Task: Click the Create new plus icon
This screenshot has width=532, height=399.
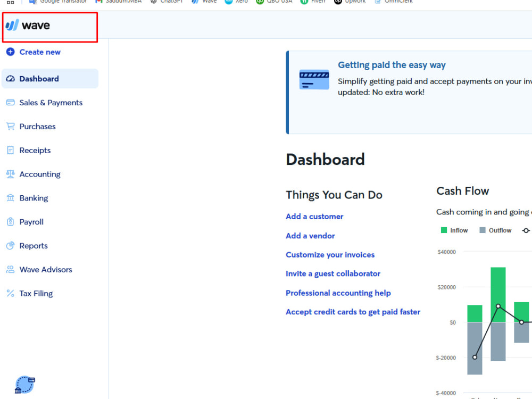Action: [x=11, y=52]
